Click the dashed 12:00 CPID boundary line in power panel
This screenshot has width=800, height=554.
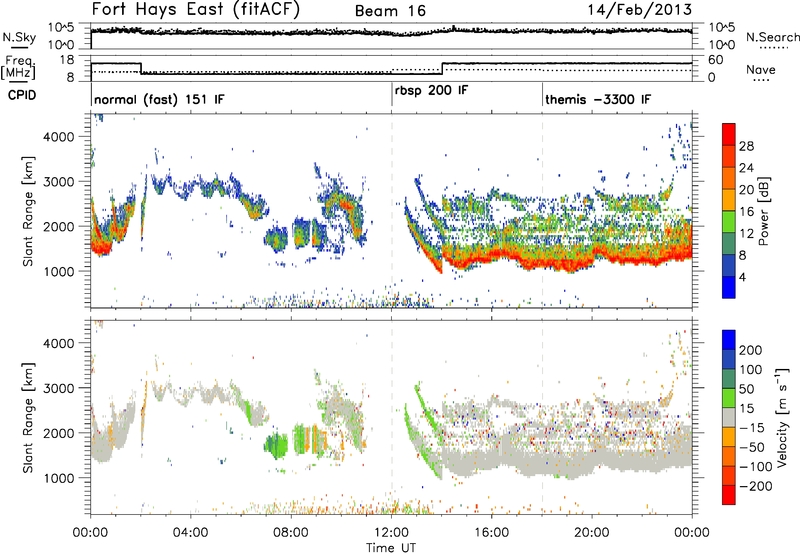tap(392, 210)
